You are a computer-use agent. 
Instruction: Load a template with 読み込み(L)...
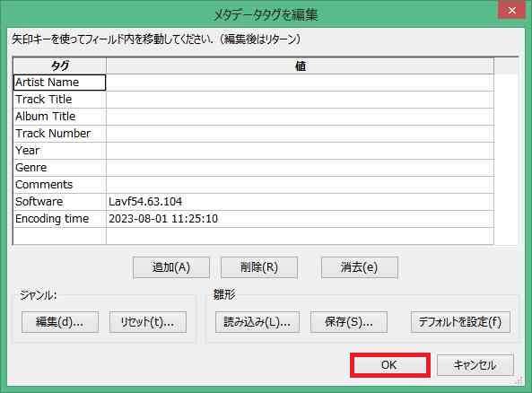[x=257, y=322]
